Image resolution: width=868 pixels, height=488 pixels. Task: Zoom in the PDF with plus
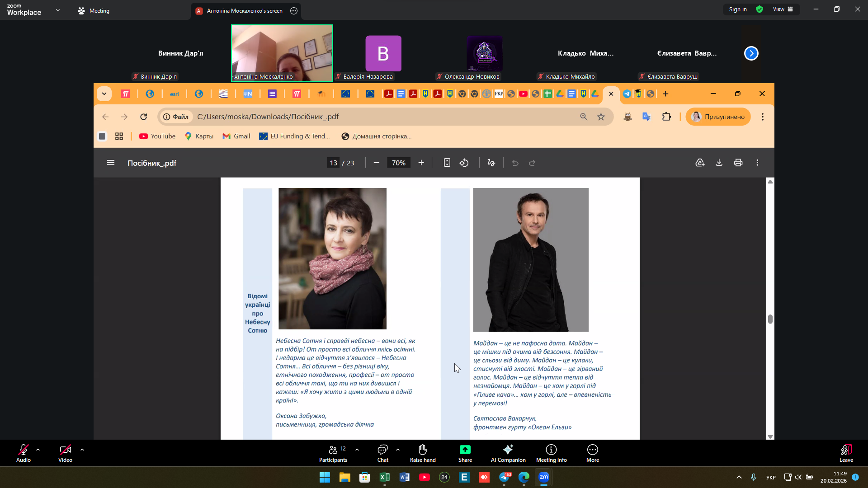[421, 163]
